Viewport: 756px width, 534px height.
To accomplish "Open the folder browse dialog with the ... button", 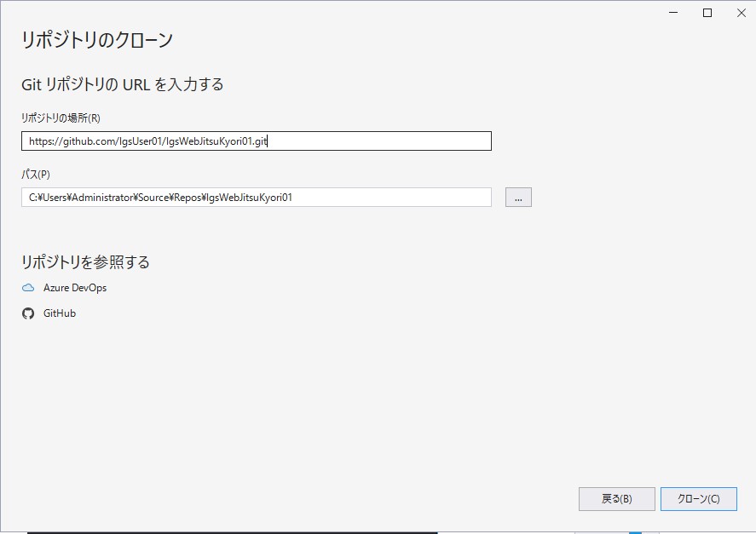I will 517,197.
